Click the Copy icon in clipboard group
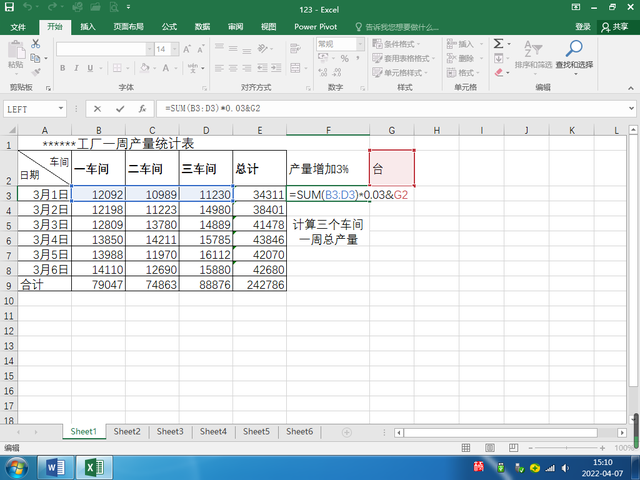The width and height of the screenshot is (640, 480). [35, 58]
